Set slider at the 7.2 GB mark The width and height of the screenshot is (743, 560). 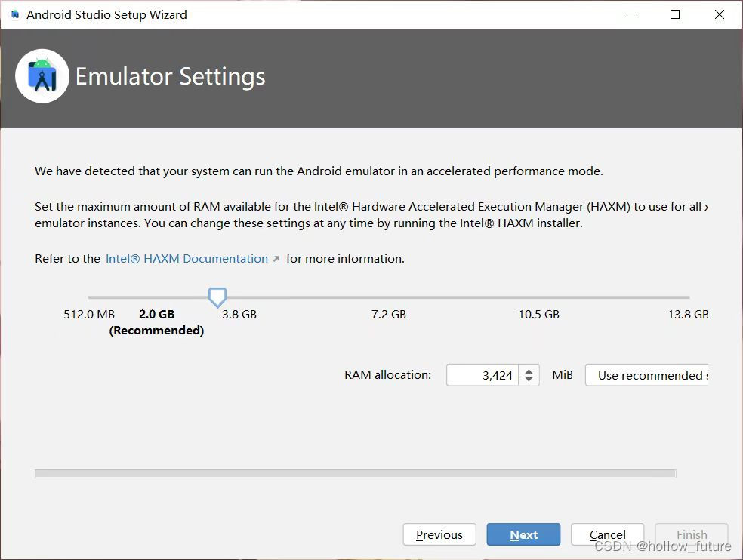click(389, 297)
